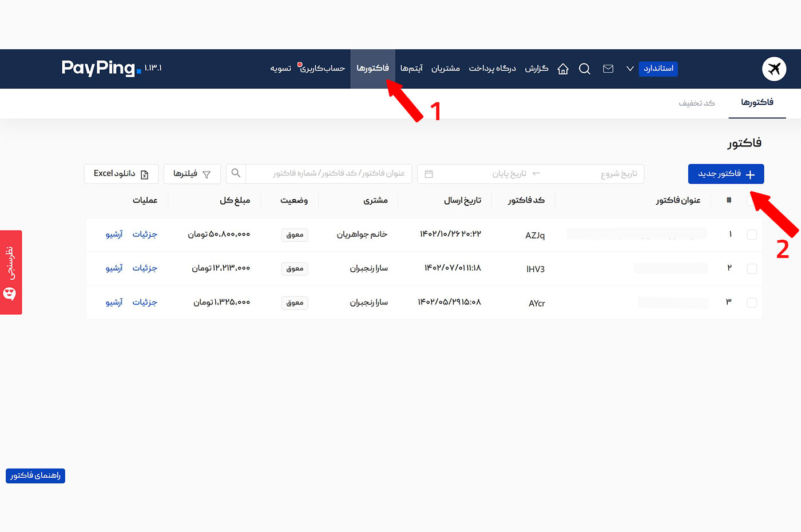Click the فاکتور جدید button
The image size is (801, 532).
[726, 174]
